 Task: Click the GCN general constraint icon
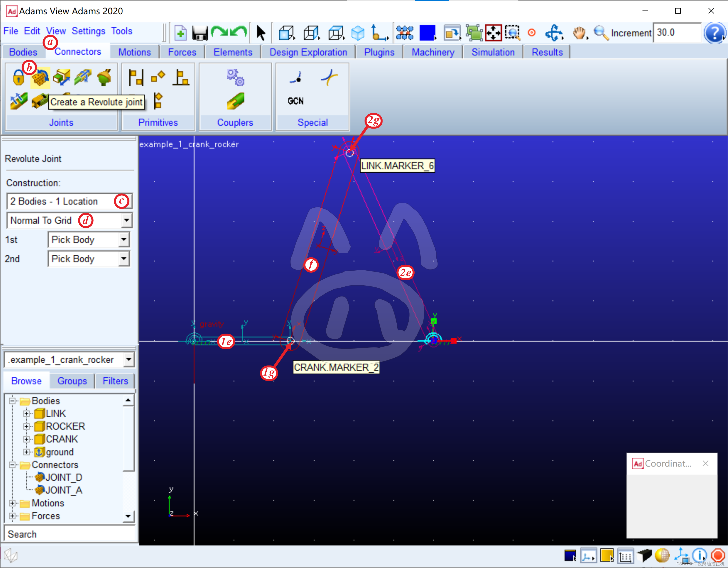295,101
